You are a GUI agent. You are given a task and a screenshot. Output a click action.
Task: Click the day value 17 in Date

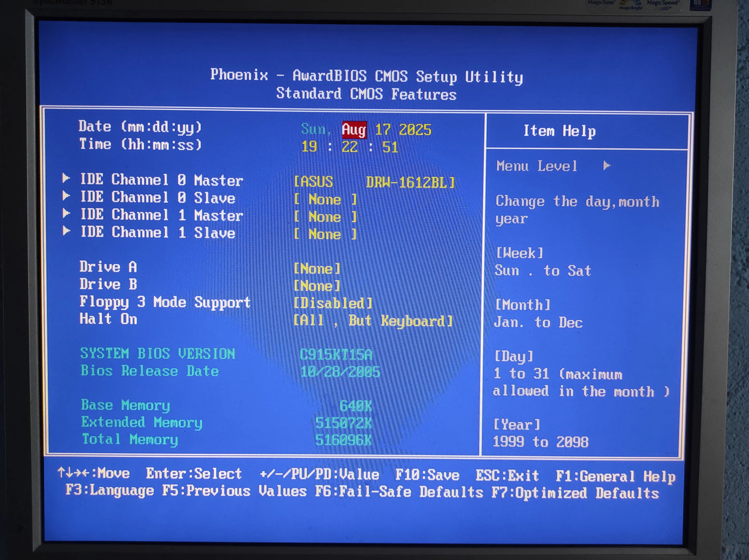383,130
